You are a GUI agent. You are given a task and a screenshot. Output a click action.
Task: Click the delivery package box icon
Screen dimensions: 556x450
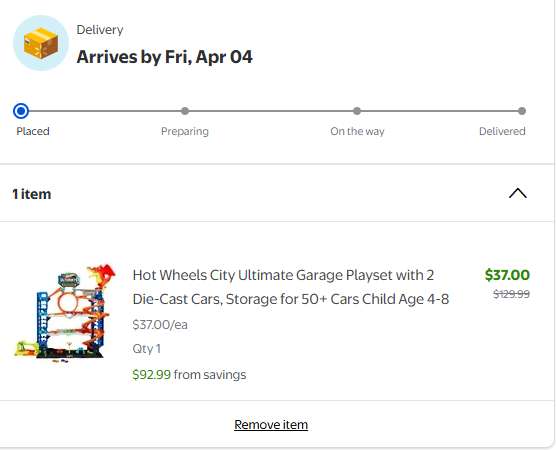tap(41, 43)
